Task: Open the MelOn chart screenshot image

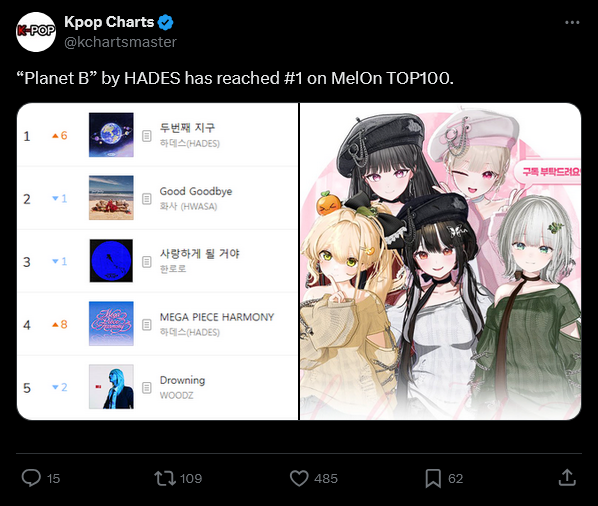Action: point(158,261)
